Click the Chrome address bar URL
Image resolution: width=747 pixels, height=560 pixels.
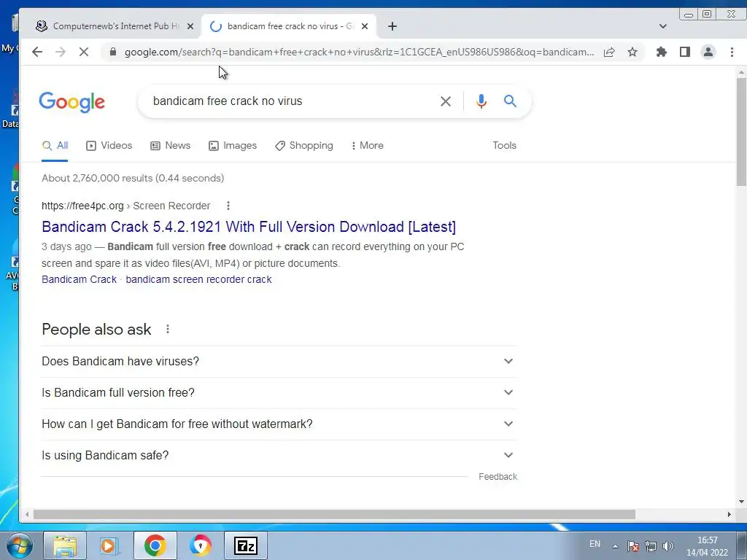tap(359, 52)
